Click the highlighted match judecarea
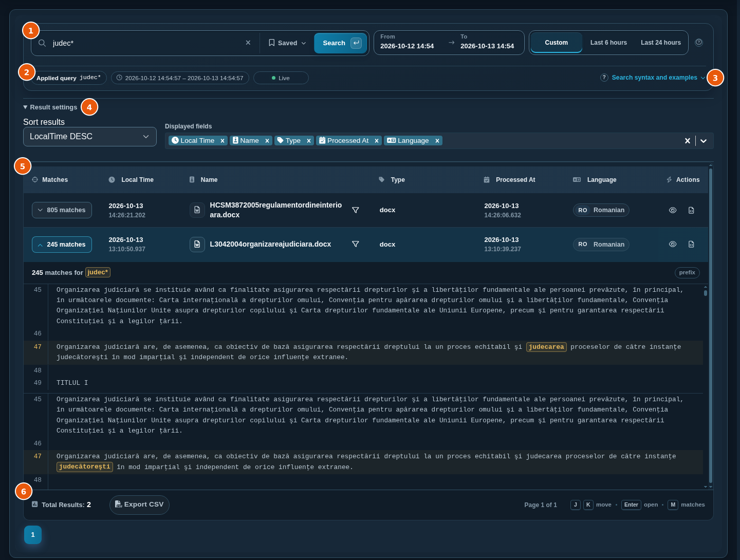Image resolution: width=740 pixels, height=560 pixels. pos(546,347)
